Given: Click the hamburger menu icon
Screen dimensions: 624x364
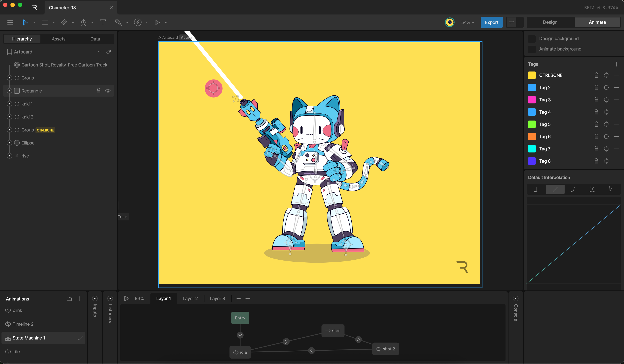Looking at the screenshot, I should [10, 22].
